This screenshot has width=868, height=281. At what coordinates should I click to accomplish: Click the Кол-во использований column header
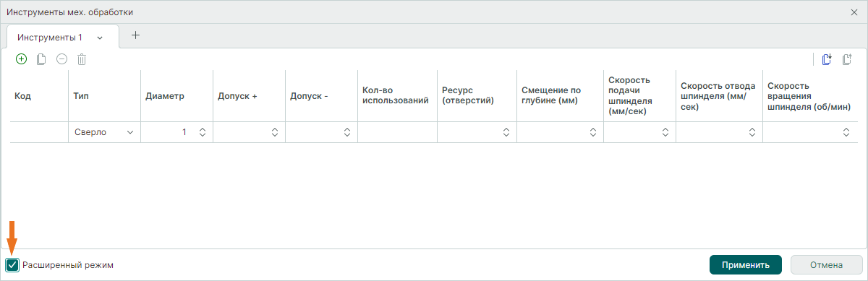click(397, 96)
